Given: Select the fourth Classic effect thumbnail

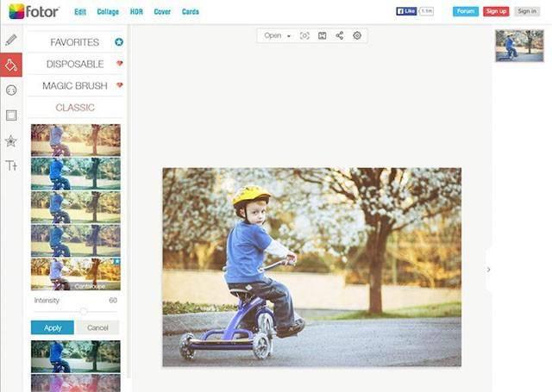Looking at the screenshot, I should click(x=76, y=241).
